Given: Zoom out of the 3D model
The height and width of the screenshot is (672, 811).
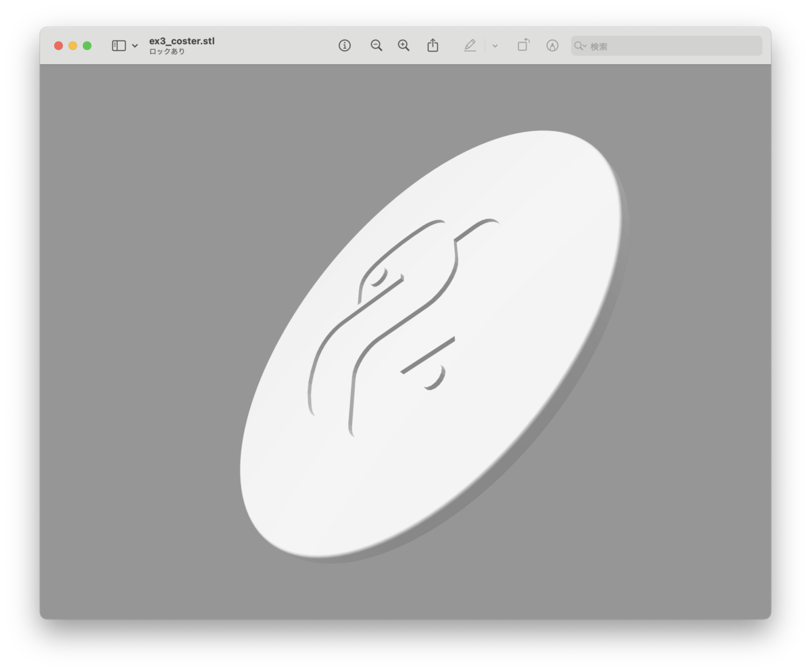Looking at the screenshot, I should pos(376,45).
